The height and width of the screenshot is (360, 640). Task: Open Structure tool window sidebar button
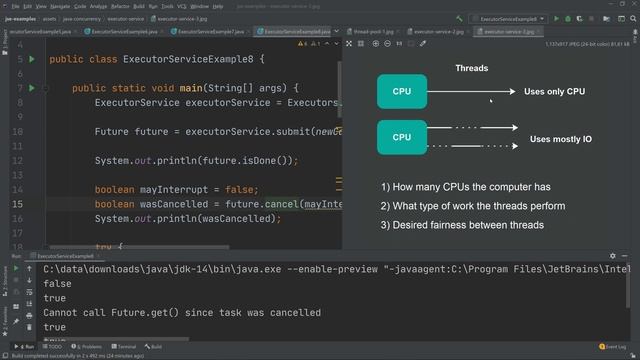pos(5,282)
